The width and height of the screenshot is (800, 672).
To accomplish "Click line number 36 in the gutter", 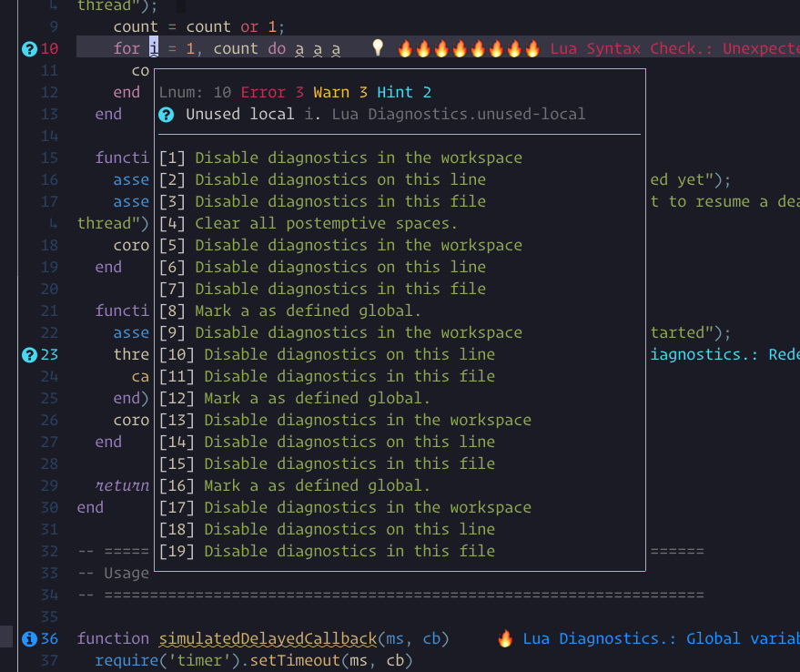I will pos(49,639).
